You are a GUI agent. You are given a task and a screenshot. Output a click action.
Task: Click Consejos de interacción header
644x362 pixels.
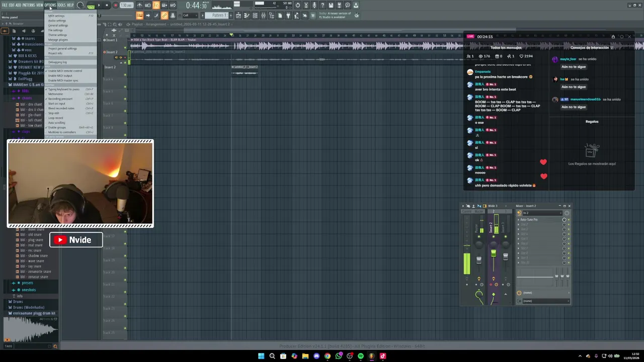coord(590,48)
